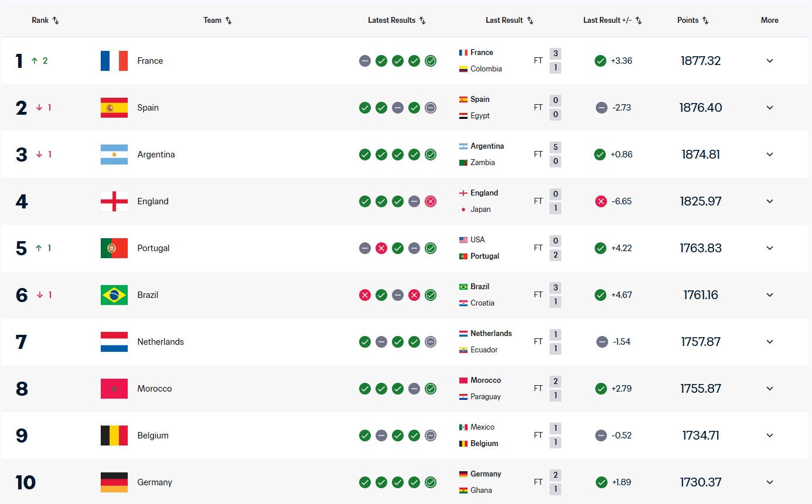Image resolution: width=812 pixels, height=504 pixels.
Task: Click the Spain flag thumbnail
Action: click(x=114, y=108)
